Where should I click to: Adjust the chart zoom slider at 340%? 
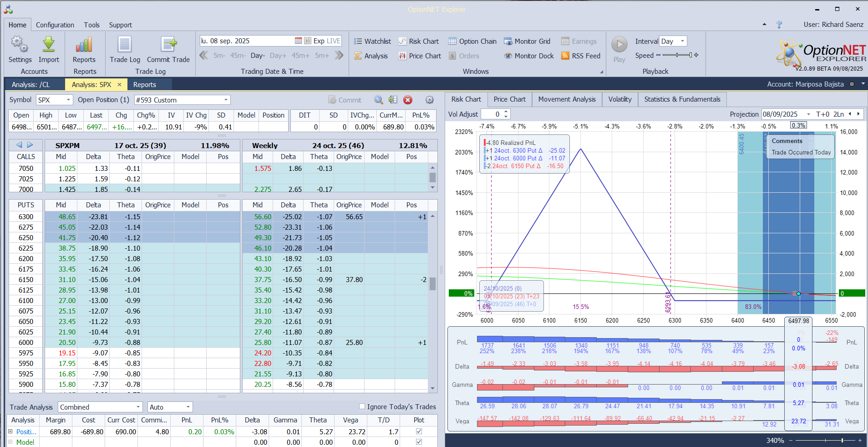tap(825, 440)
